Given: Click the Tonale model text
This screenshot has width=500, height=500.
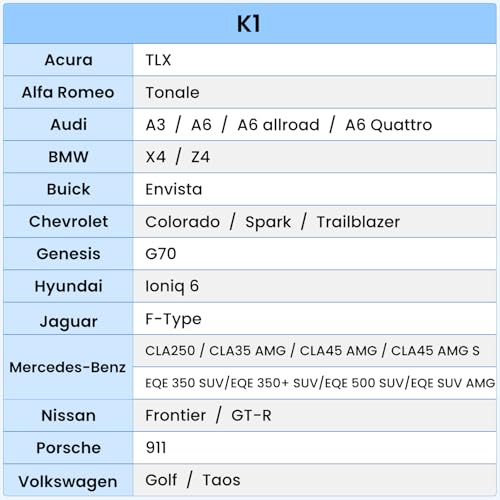Looking at the screenshot, I should [172, 92].
